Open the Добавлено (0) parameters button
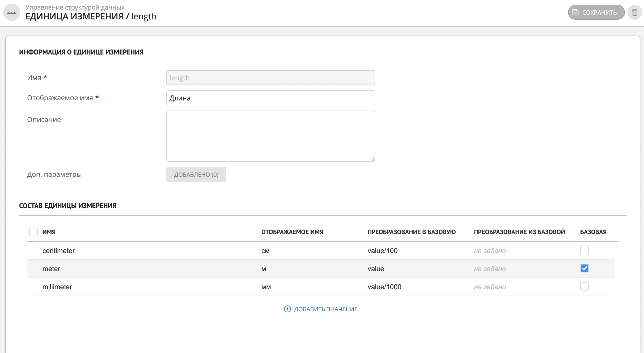 point(196,175)
